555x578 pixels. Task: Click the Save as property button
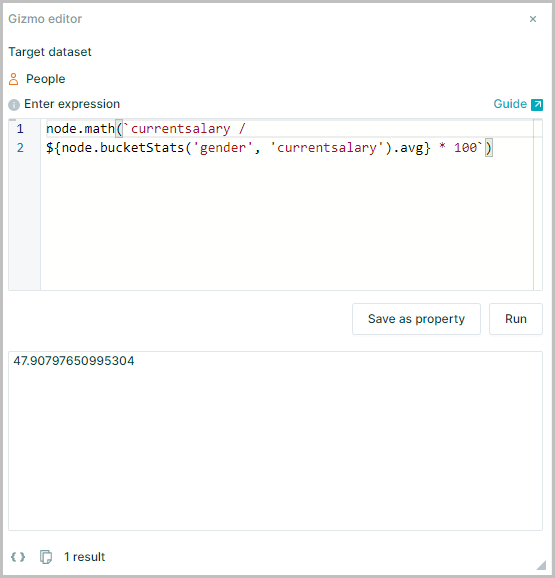pos(416,319)
